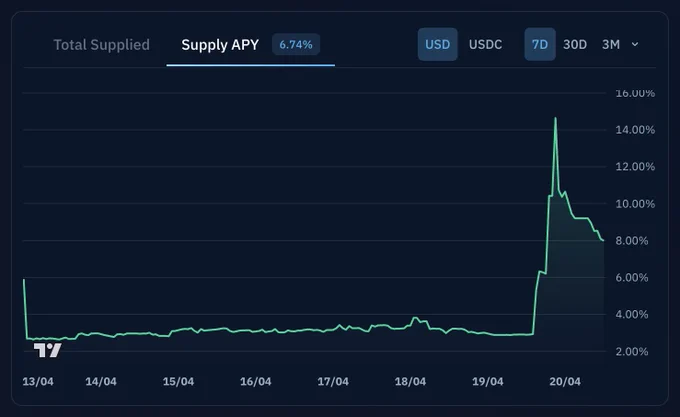The image size is (680, 417).
Task: Select the Supply APY tab
Action: click(x=220, y=45)
